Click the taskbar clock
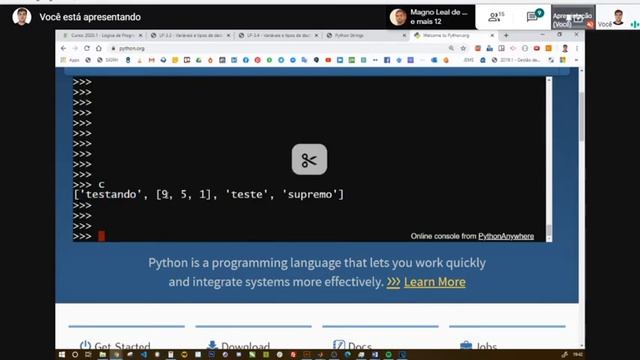Viewport: 640px width, 360px height. pyautogui.click(x=578, y=355)
